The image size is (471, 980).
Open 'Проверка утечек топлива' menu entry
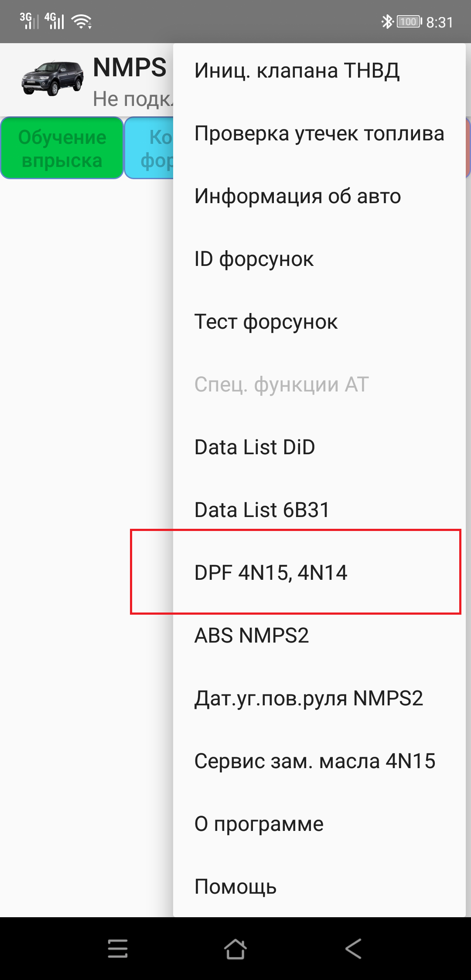(x=319, y=133)
